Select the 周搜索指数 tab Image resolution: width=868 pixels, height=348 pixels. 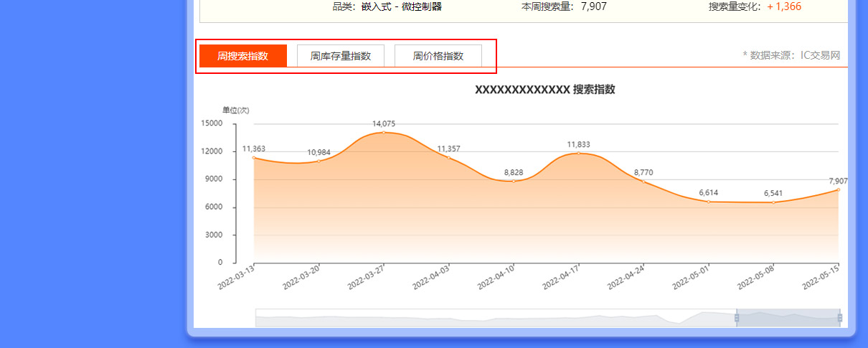coord(243,56)
